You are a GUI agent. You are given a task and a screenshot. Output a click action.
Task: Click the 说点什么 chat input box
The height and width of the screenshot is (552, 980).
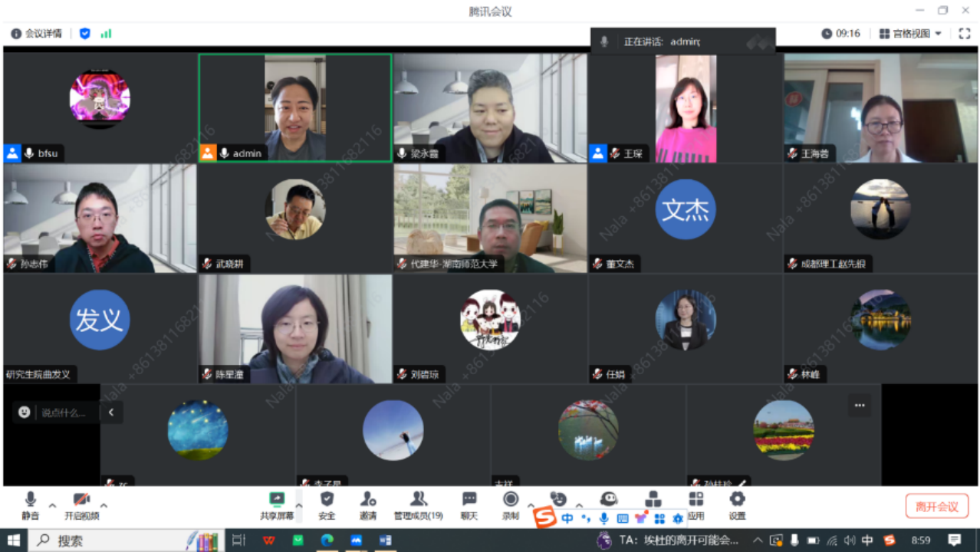66,412
